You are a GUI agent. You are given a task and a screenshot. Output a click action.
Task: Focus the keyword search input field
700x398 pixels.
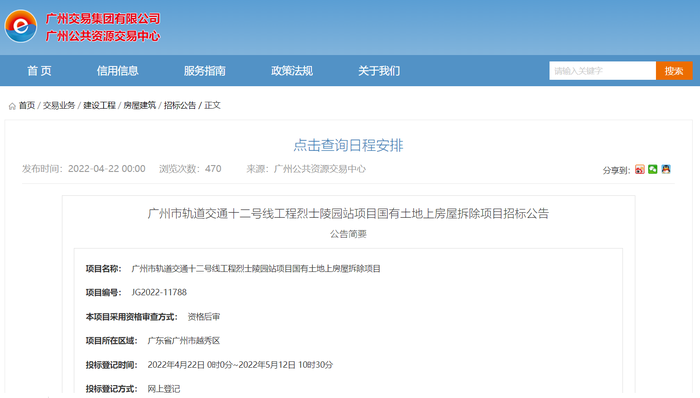(x=602, y=70)
